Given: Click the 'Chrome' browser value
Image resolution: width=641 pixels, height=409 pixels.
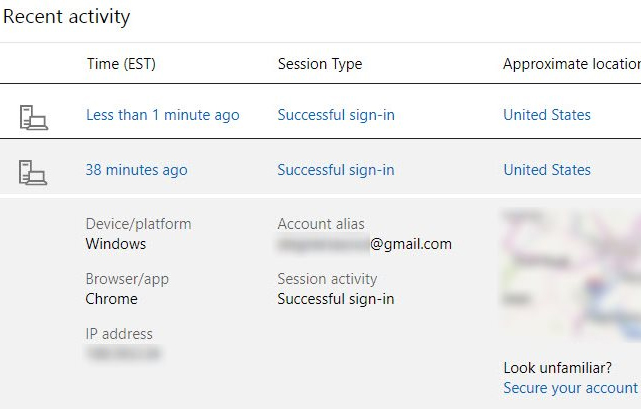Looking at the screenshot, I should click(x=112, y=299).
